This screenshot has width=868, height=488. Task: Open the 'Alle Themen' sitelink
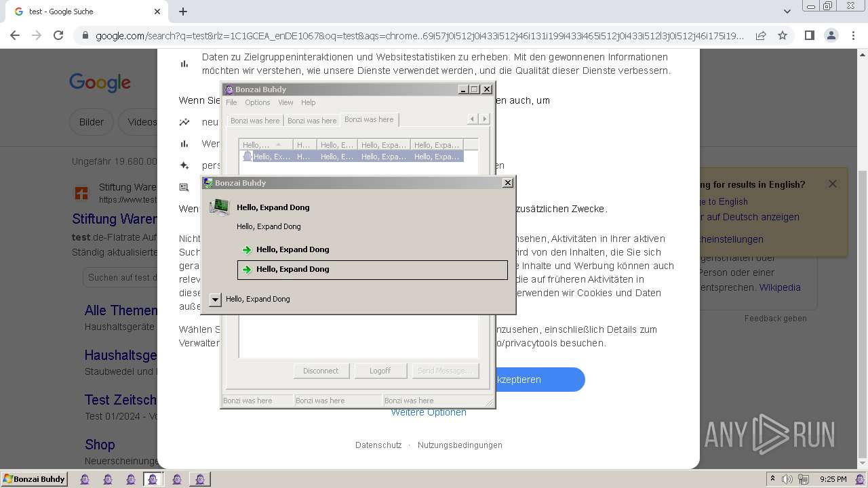121,310
